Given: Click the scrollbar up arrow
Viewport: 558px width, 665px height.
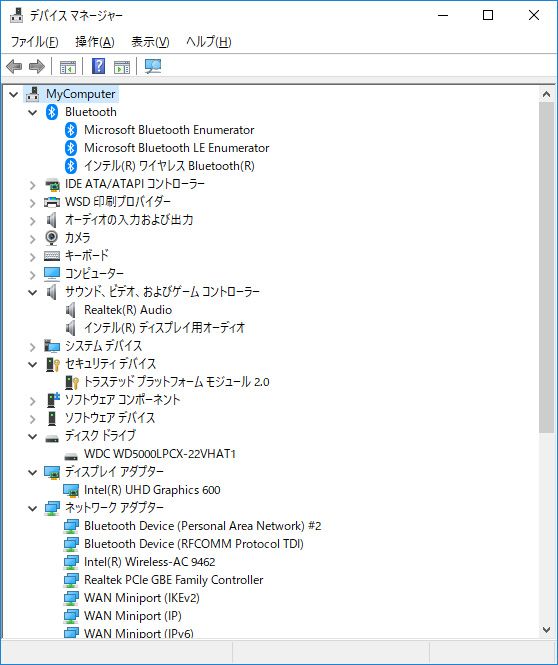Looking at the screenshot, I should click(x=547, y=94).
